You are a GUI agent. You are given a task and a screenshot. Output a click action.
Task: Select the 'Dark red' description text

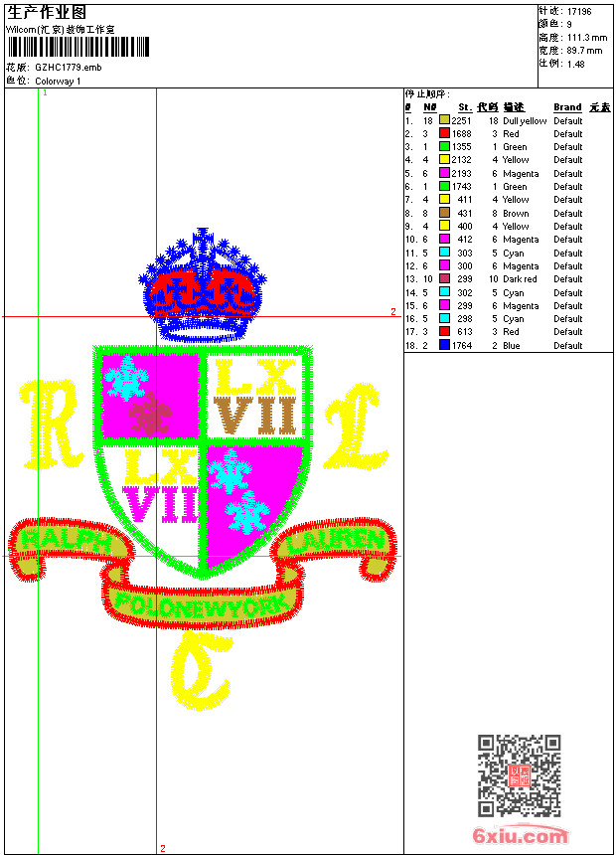pyautogui.click(x=520, y=279)
